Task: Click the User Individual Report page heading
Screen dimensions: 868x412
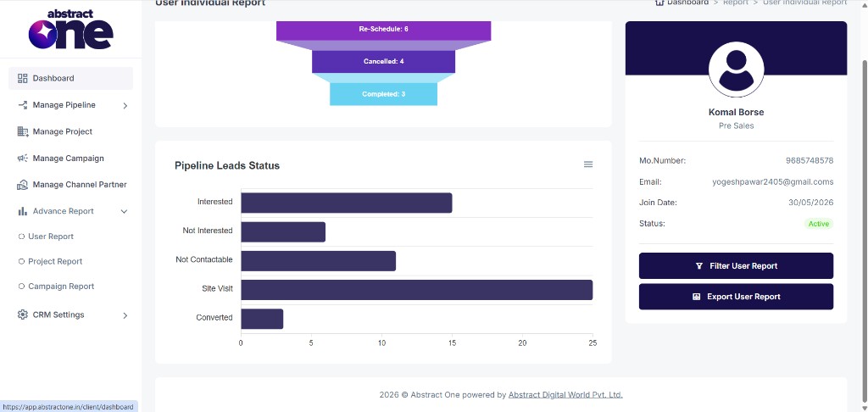Action: click(x=210, y=3)
